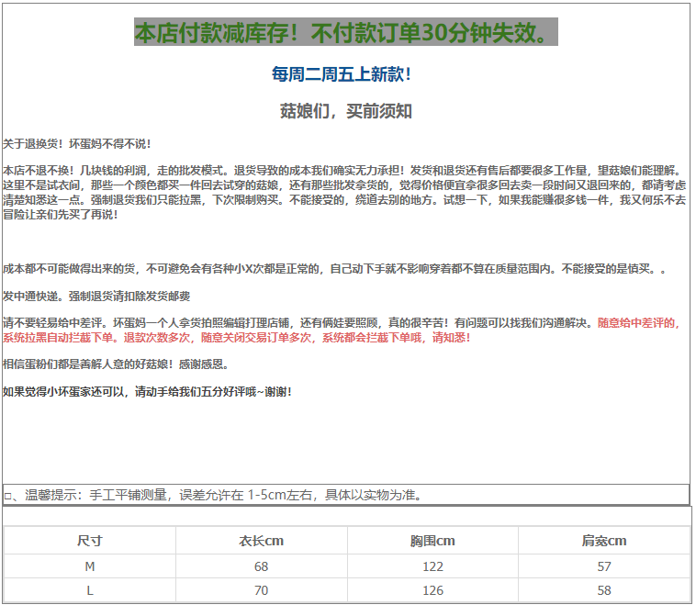Image resolution: width=696 pixels, height=616 pixels.
Task: Select the 肩宽cm column header
Action: pos(604,541)
